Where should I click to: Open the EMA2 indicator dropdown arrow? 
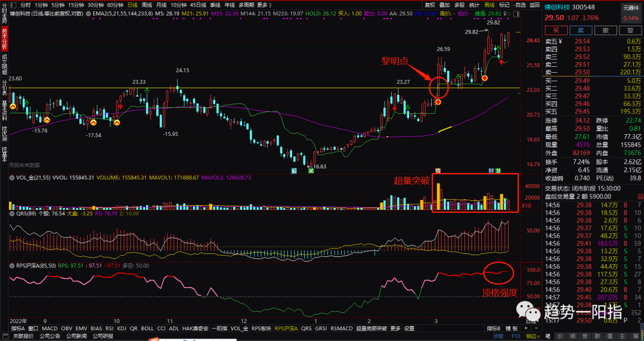click(x=88, y=14)
